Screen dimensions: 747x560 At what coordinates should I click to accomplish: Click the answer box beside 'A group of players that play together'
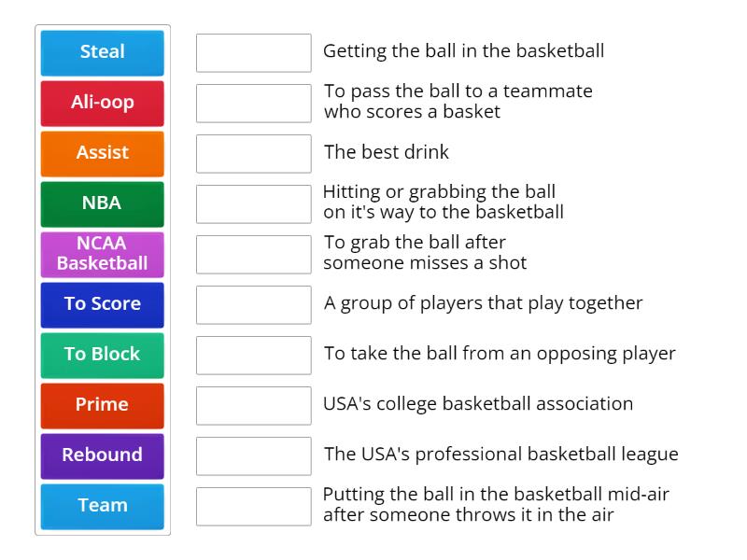pyautogui.click(x=254, y=303)
